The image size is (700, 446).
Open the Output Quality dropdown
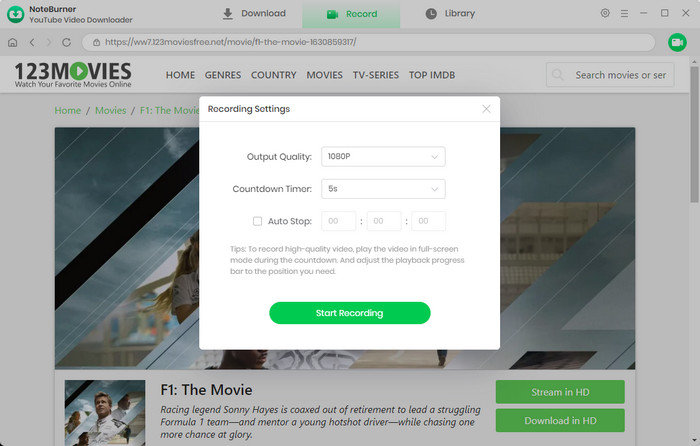pyautogui.click(x=383, y=157)
